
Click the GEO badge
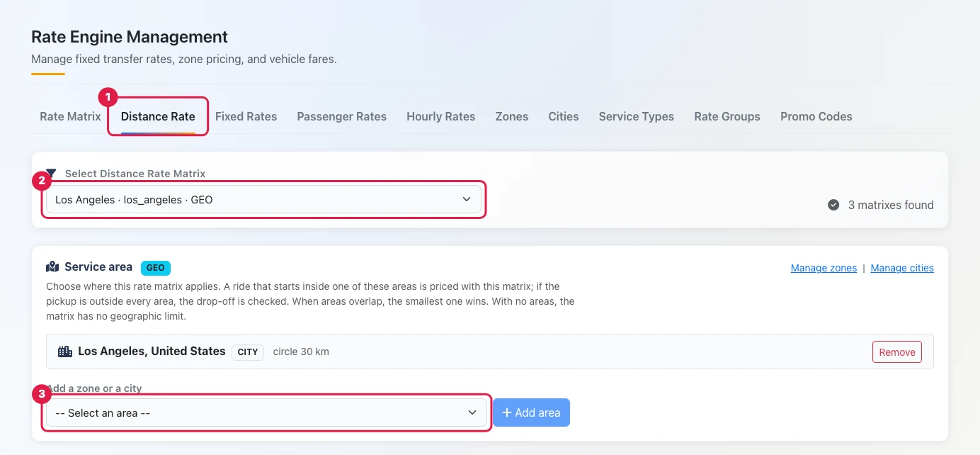(156, 268)
